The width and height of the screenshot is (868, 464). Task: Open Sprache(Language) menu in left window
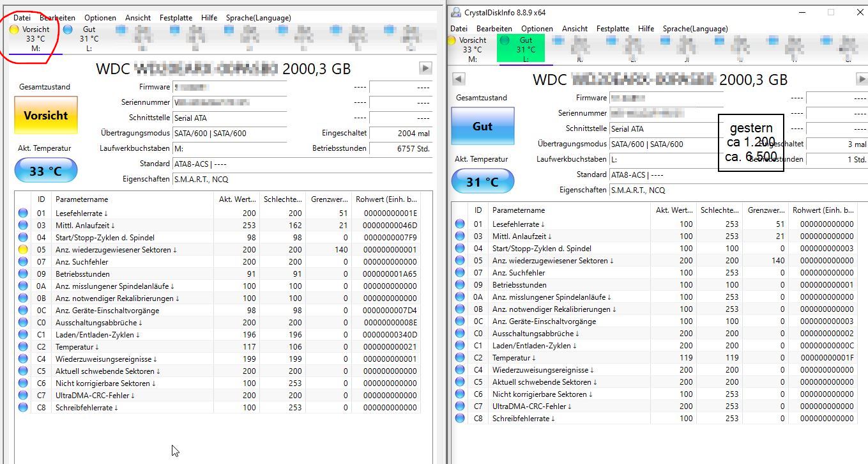coord(258,18)
